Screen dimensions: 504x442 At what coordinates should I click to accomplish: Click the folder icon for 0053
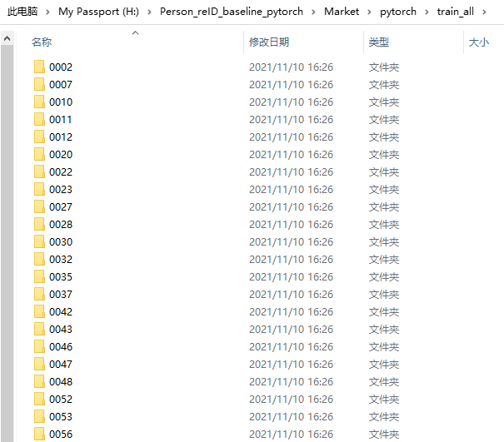(x=39, y=416)
